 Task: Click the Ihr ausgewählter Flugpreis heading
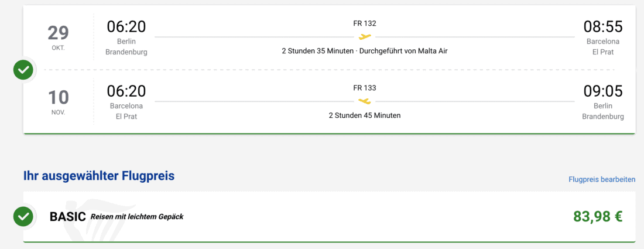(99, 176)
